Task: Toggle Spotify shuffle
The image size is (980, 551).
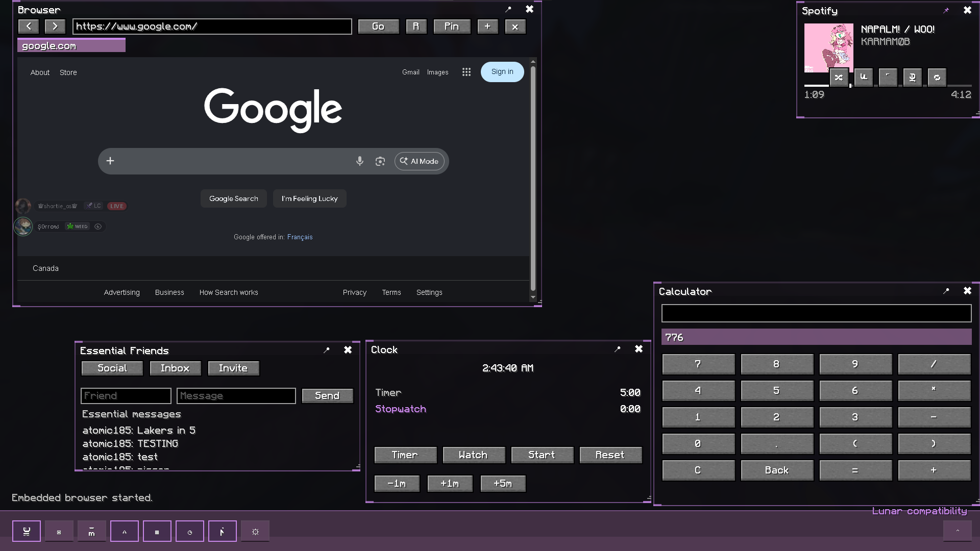Action: click(839, 77)
